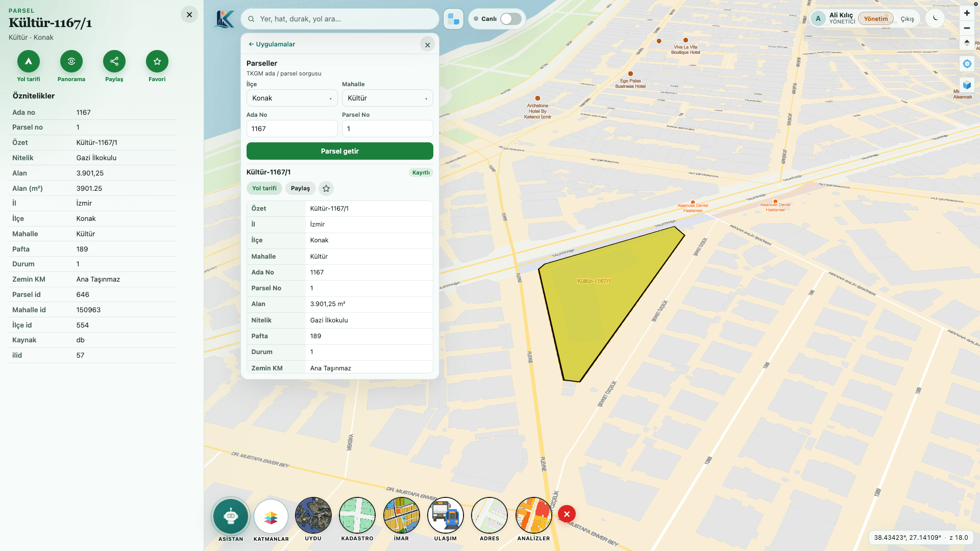
Task: Open the Yönetim admin tab
Action: pyautogui.click(x=876, y=19)
